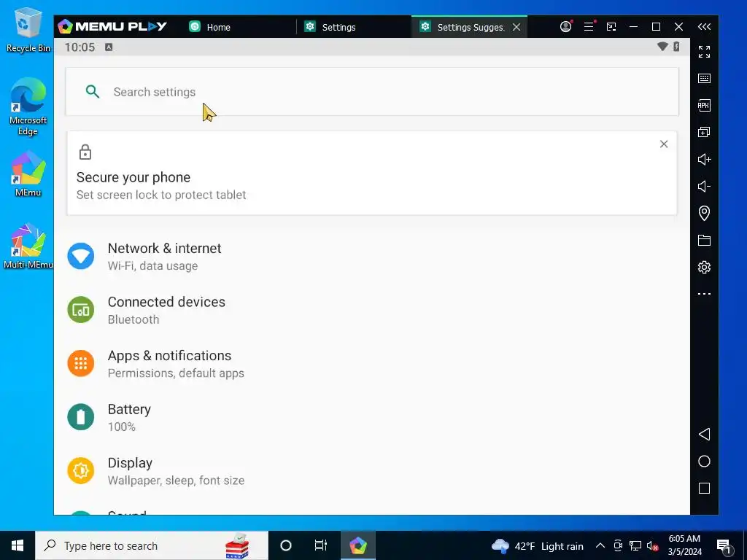This screenshot has height=560, width=747.
Task: Open Cortana circle on taskbar
Action: coord(286,545)
